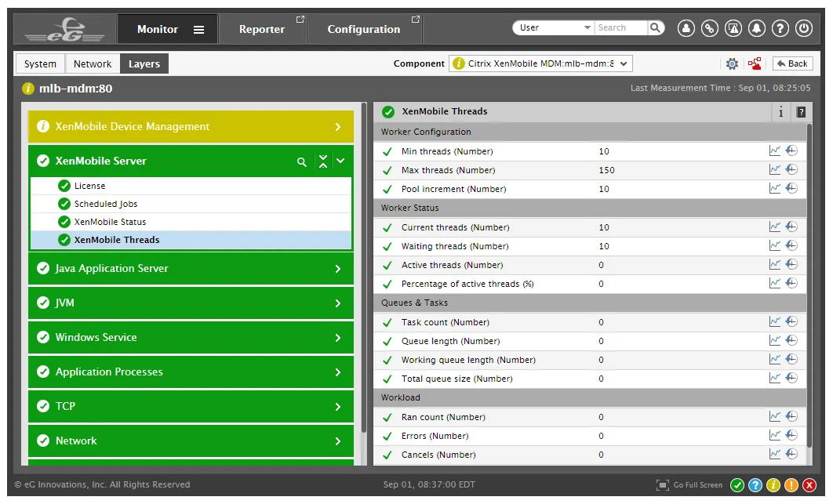Image resolution: width=833 pixels, height=504 pixels.
Task: Open the Component dropdown
Action: coord(540,63)
